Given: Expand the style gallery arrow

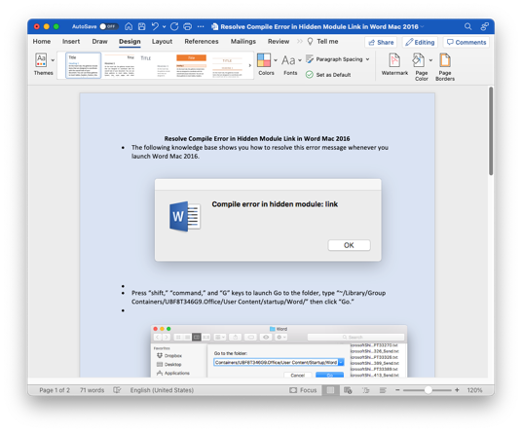Looking at the screenshot, I should [250, 65].
